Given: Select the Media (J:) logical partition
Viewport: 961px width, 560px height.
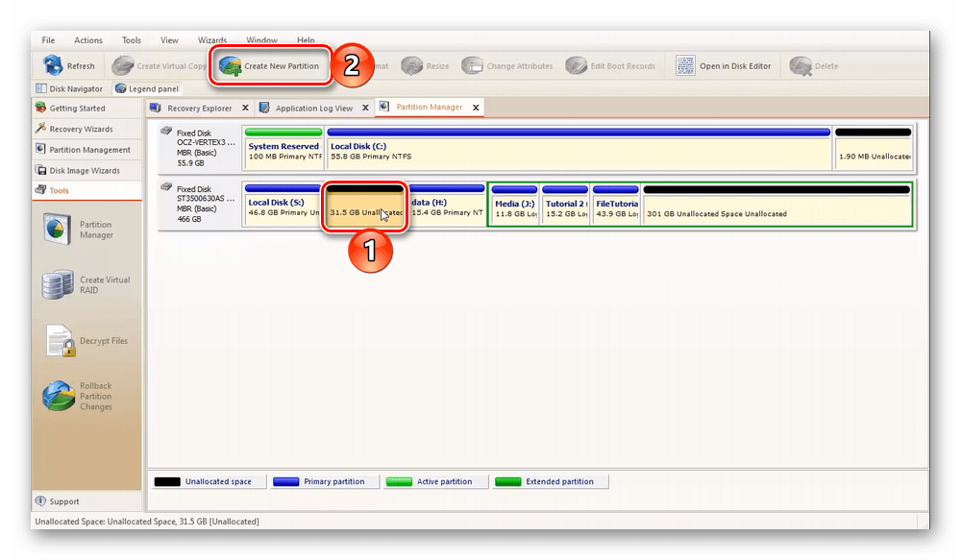Looking at the screenshot, I should [x=515, y=206].
